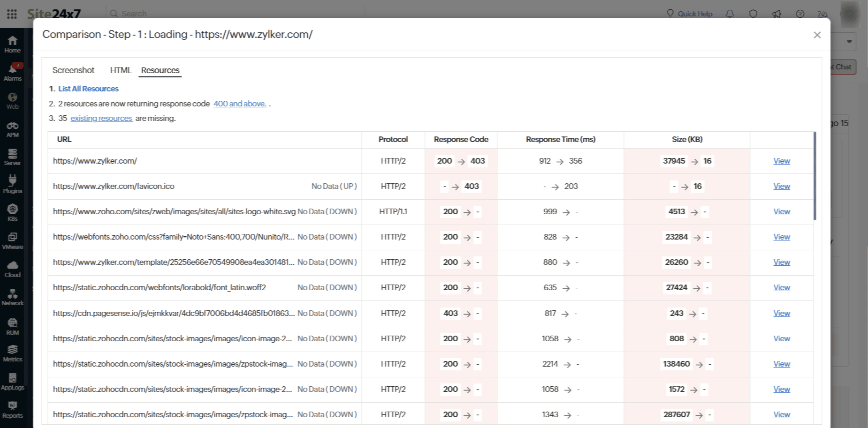Select the RUM icon in sidebar

tap(13, 323)
